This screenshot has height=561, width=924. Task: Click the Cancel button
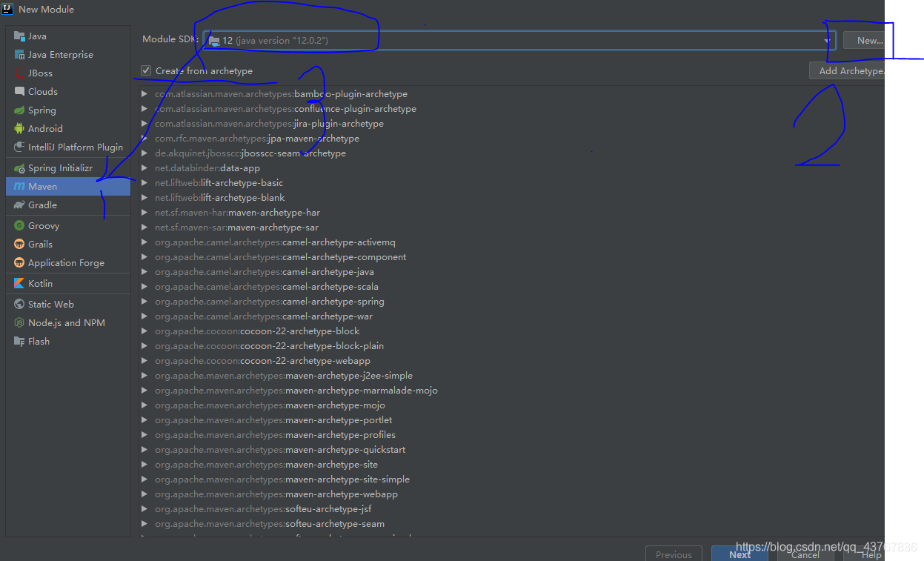805,554
